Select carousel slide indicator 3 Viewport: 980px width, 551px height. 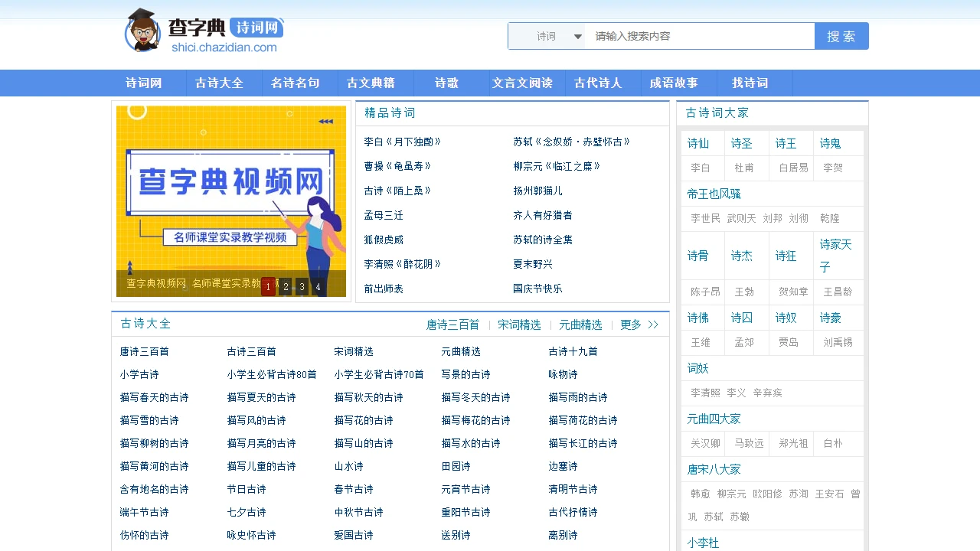(x=302, y=286)
